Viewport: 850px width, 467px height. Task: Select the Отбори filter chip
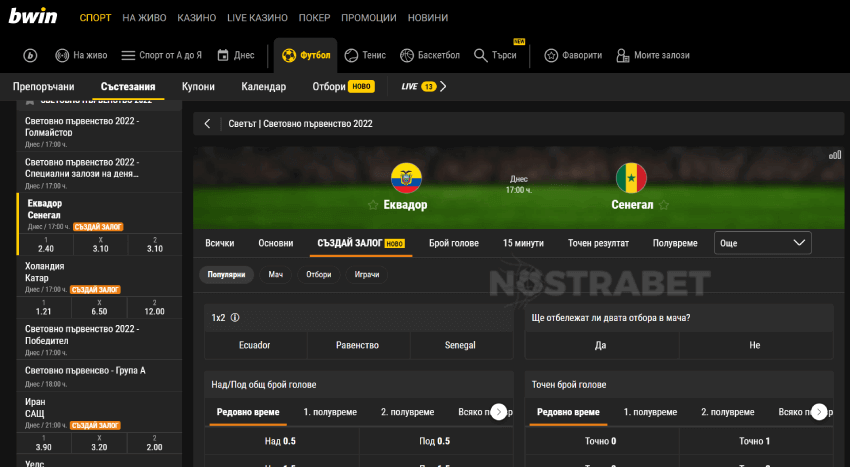pyautogui.click(x=319, y=274)
